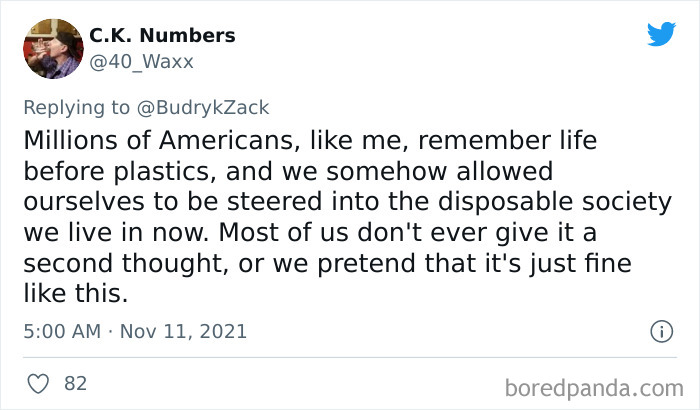700x410 pixels.
Task: Open C.K. Numbers' profile picture
Action: [51, 49]
